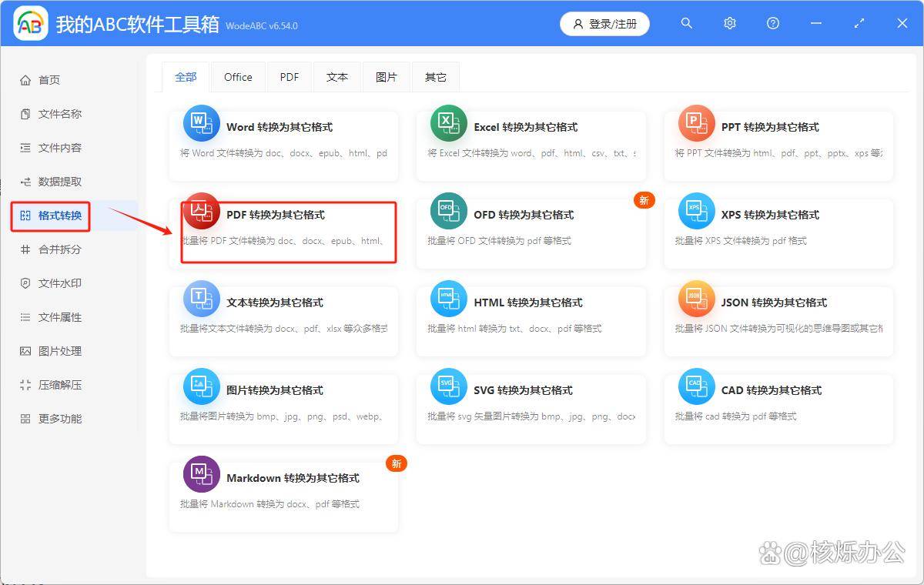The width and height of the screenshot is (924, 585).
Task: Click the 首页 home icon in sidebar
Action: [x=25, y=80]
